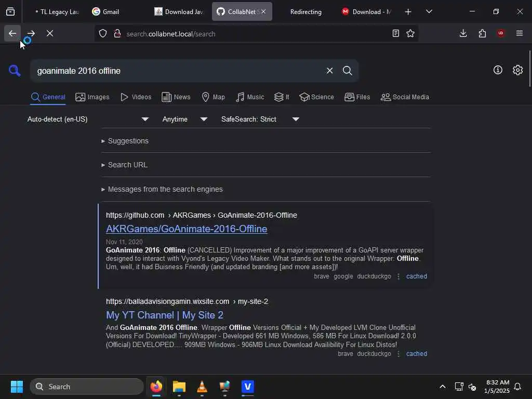Switch to Download Java tab
Viewport: 532px width, 399px height.
(179, 12)
